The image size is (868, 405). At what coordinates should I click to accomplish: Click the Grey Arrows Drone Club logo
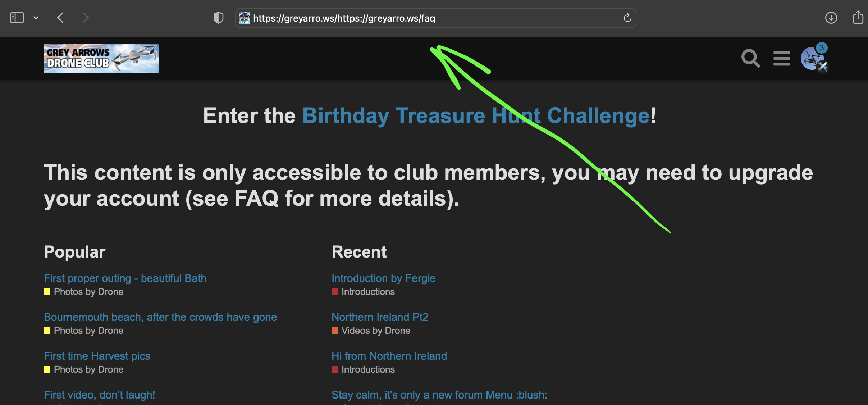click(101, 58)
